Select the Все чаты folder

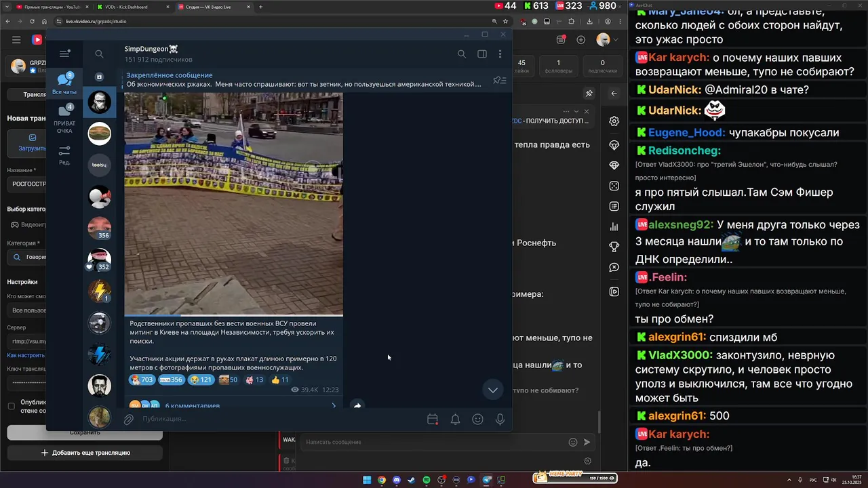pyautogui.click(x=64, y=83)
